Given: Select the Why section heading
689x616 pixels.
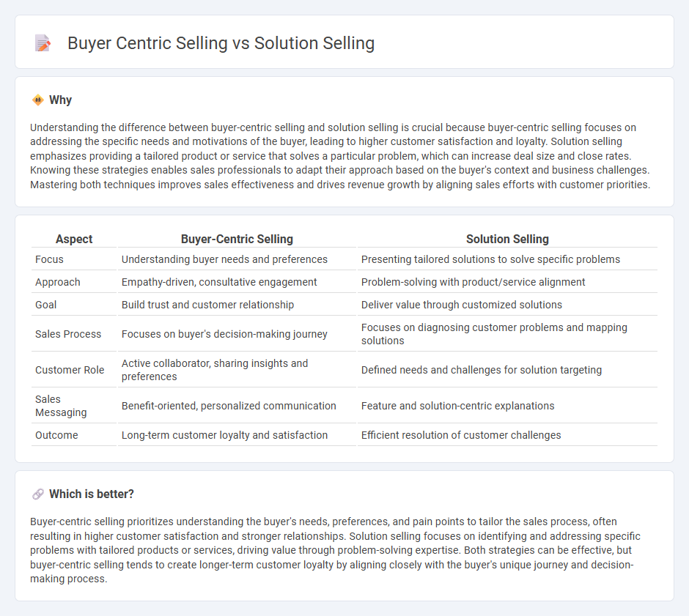Looking at the screenshot, I should 60,100.
